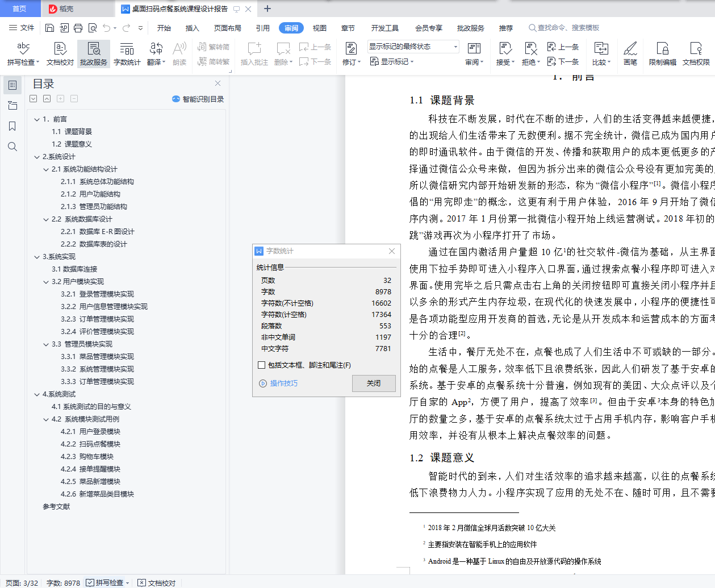This screenshot has height=588, width=715.
Task: Click 智能识别目录 smart outline button
Action: coord(198,99)
